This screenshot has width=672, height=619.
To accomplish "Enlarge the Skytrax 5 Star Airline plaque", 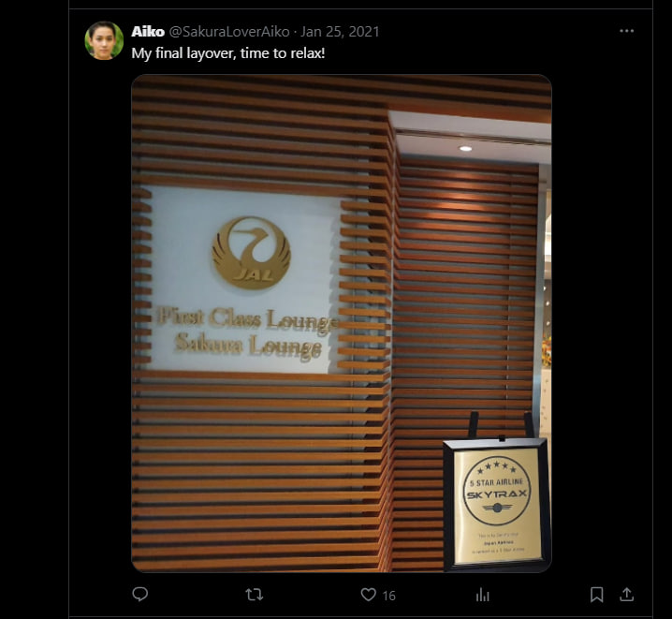I will 496,505.
